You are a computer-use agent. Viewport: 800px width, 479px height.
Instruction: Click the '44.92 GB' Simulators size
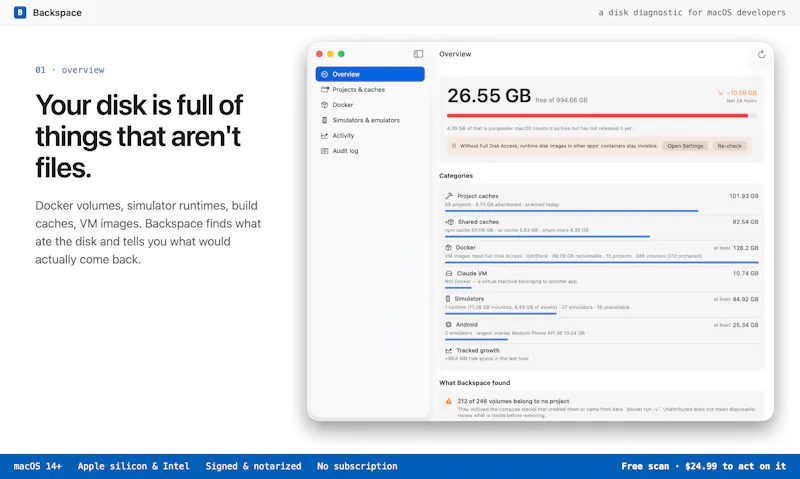tap(745, 299)
